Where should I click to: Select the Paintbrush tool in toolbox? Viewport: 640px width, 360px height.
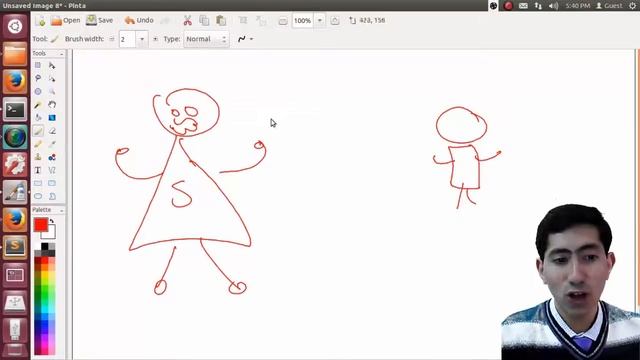(38, 131)
